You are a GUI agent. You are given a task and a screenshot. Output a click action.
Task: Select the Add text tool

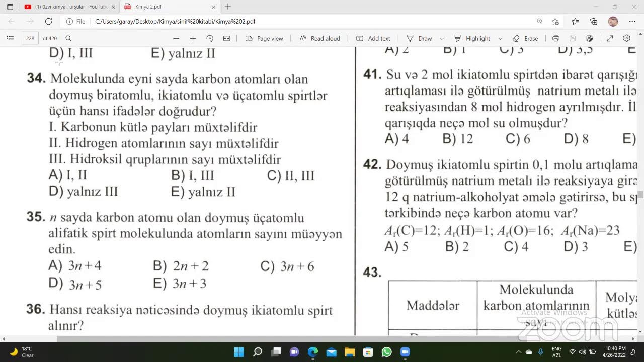click(x=373, y=38)
